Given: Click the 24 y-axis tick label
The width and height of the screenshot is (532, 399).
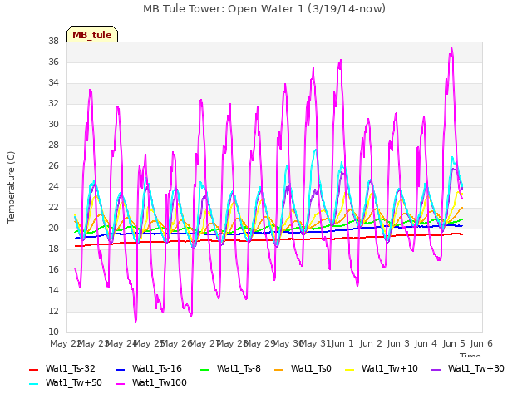Looking at the screenshot, I should (53, 187).
